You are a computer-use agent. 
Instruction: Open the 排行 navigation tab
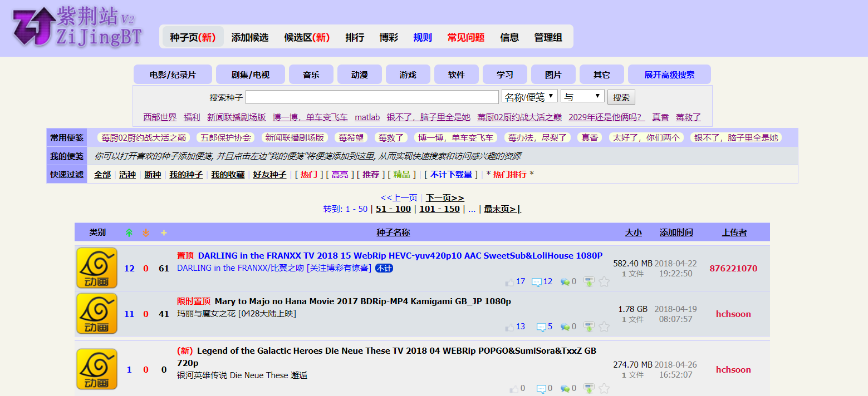coord(355,37)
